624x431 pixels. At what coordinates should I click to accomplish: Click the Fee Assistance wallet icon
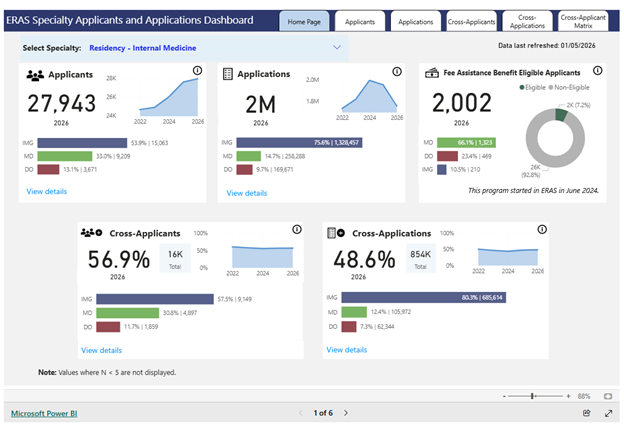tap(432, 73)
